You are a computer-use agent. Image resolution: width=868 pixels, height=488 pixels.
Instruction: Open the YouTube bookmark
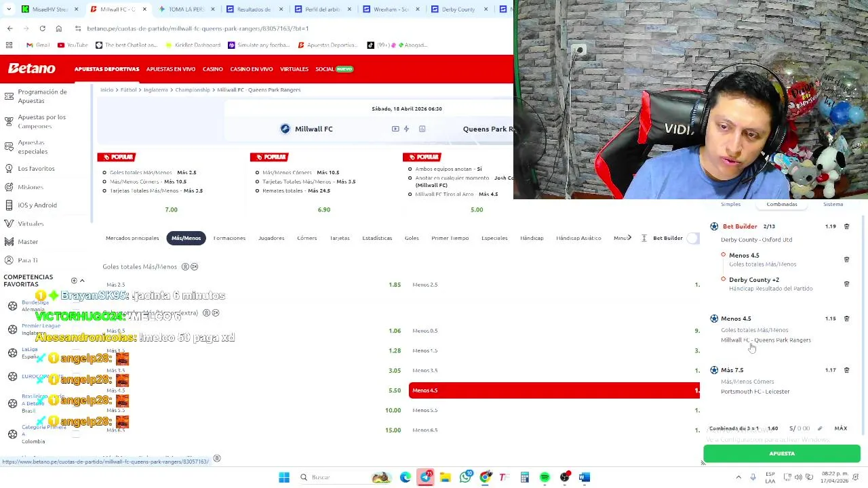[x=73, y=45]
